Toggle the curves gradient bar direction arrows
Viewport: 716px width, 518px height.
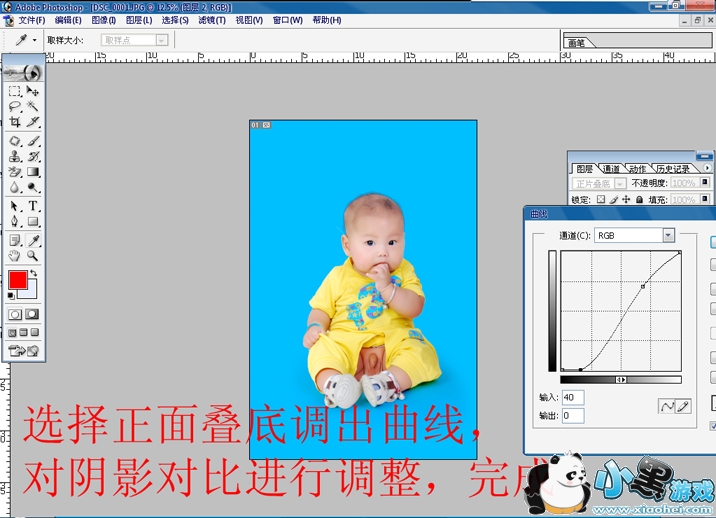621,380
